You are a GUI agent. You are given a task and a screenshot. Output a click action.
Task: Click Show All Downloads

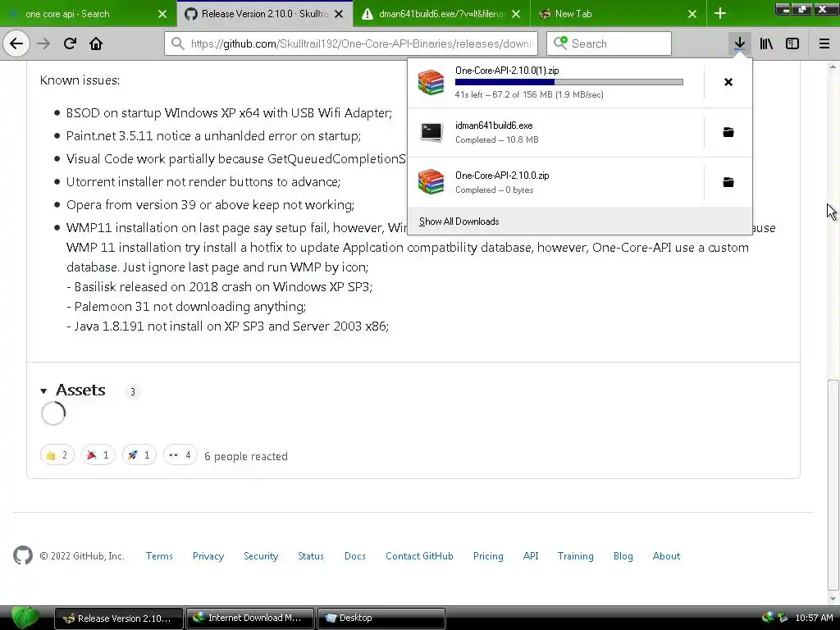pos(459,221)
